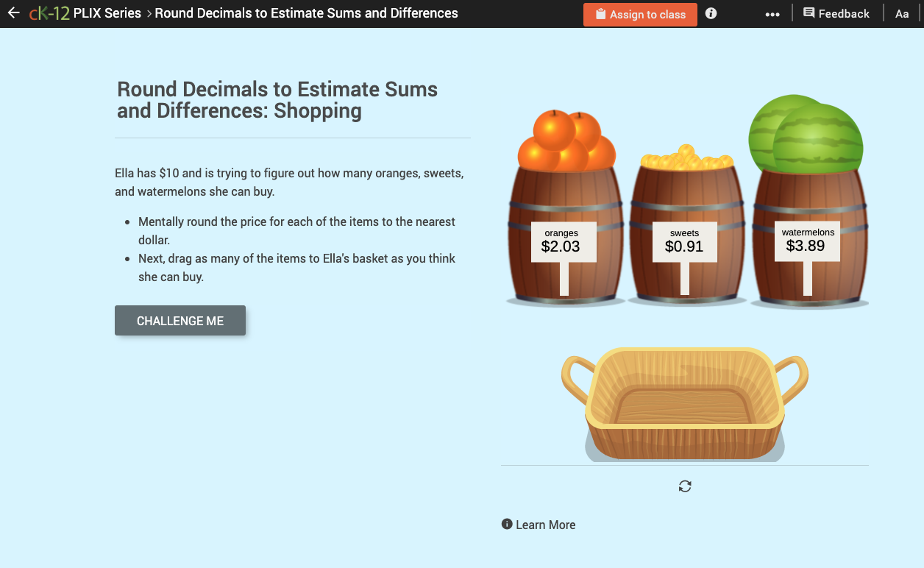This screenshot has height=568, width=924.
Task: Open the info panel via the circled i icon
Action: [x=711, y=13]
